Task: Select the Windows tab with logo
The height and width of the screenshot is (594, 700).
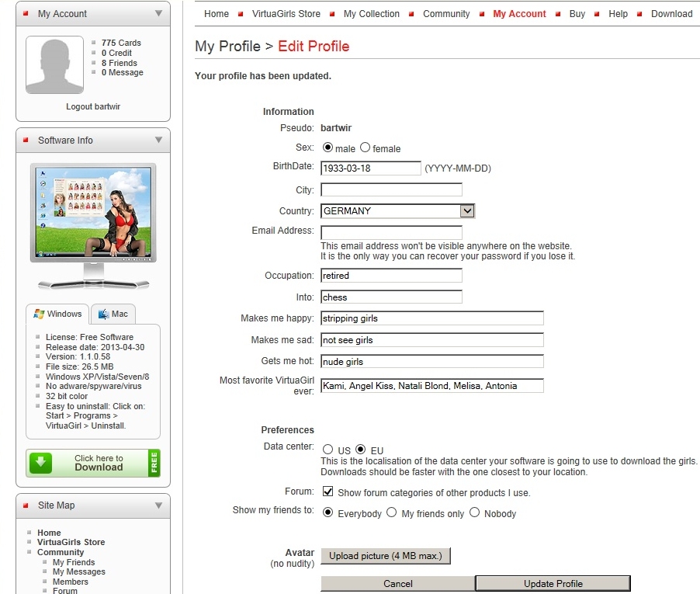Action: [57, 314]
